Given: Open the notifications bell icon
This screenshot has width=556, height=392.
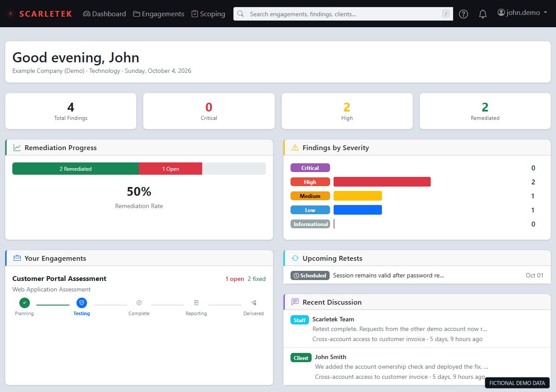Looking at the screenshot, I should 483,14.
